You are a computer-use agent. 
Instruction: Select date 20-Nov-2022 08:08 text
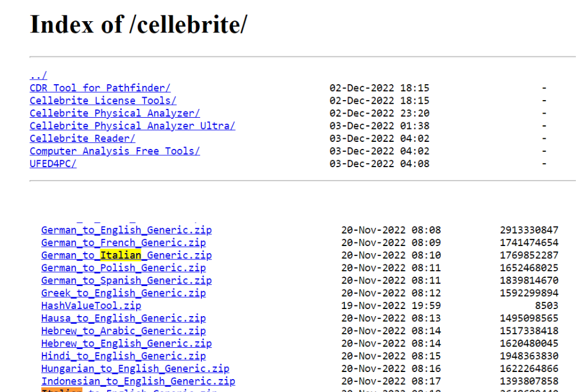click(391, 230)
